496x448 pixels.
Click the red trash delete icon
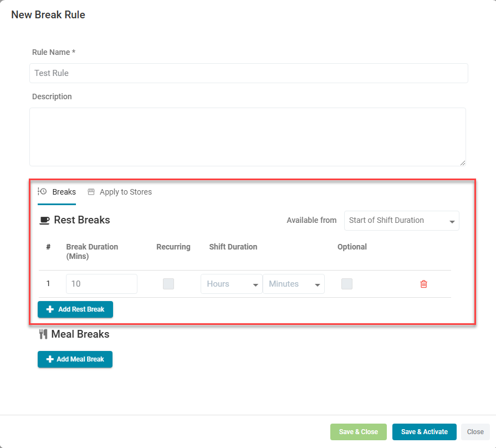tap(423, 284)
